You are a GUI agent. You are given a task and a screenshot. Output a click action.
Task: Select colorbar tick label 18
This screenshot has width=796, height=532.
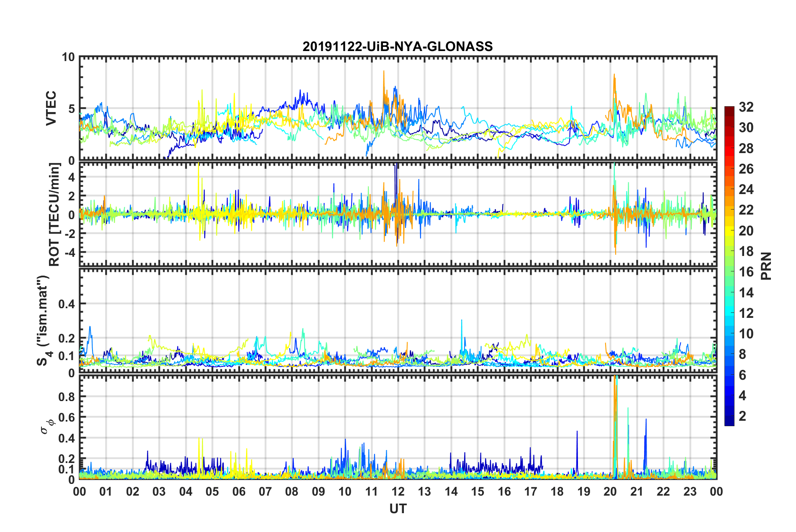(746, 251)
